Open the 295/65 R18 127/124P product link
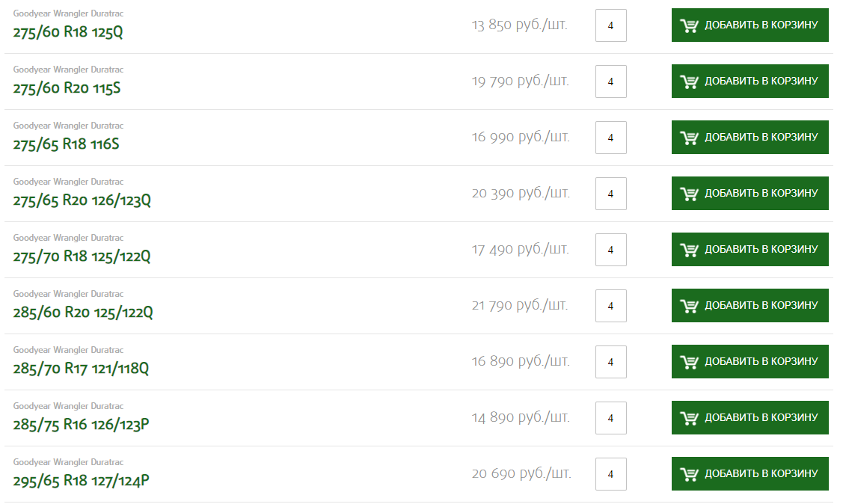This screenshot has width=843, height=504. pos(82,480)
